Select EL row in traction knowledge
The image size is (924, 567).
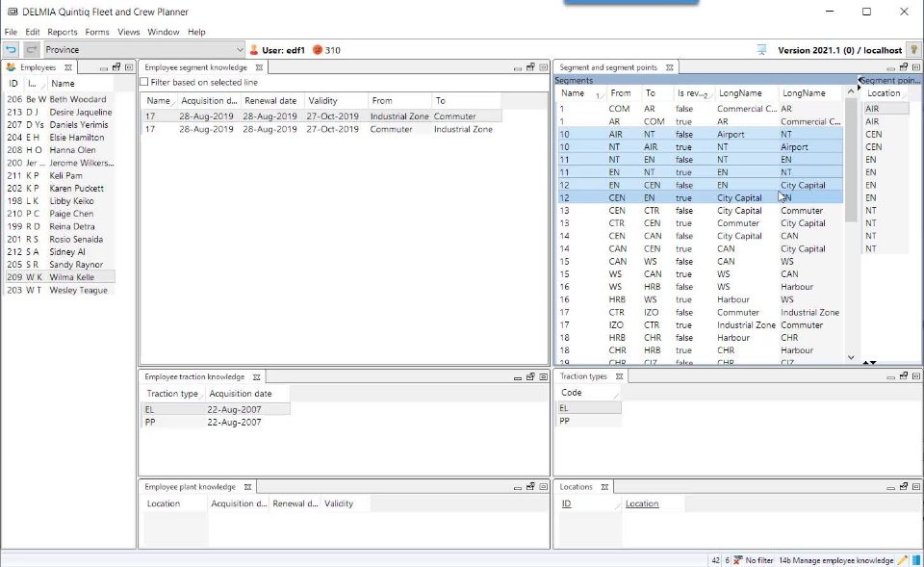click(216, 410)
